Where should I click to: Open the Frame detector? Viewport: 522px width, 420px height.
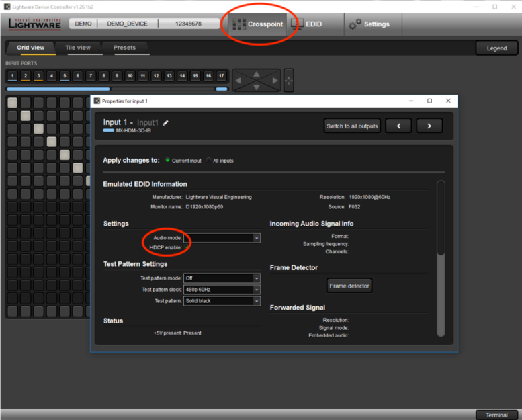[x=349, y=286]
